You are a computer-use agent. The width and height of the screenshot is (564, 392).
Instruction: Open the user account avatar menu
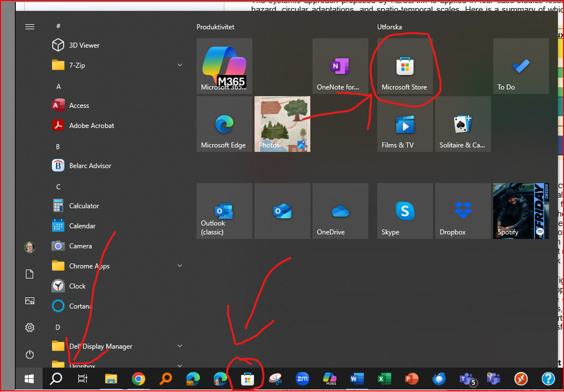[x=30, y=247]
